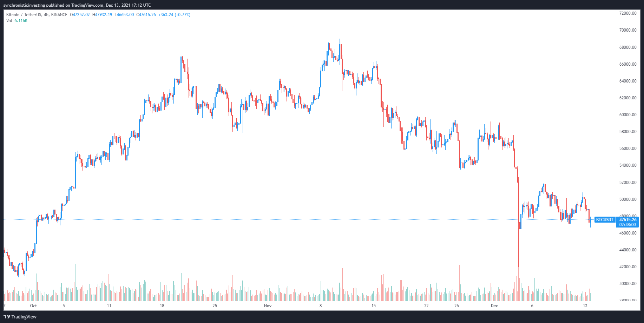The image size is (644, 323).
Task: Click the 4h interval in chart title
Action: 46,15
